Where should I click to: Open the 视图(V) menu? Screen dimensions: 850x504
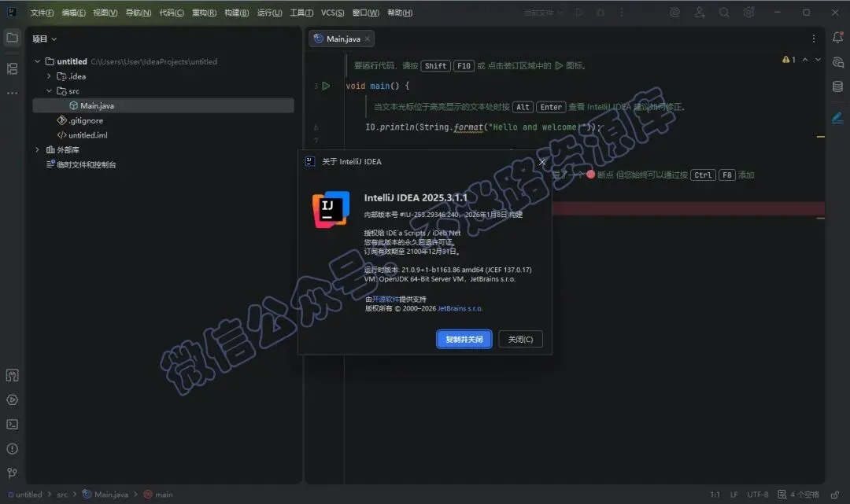(105, 13)
